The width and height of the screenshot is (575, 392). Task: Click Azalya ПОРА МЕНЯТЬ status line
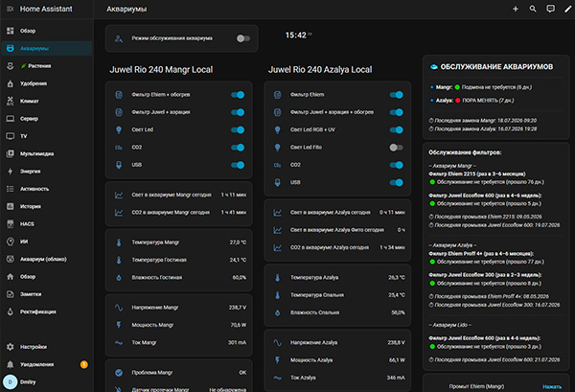tap(475, 101)
